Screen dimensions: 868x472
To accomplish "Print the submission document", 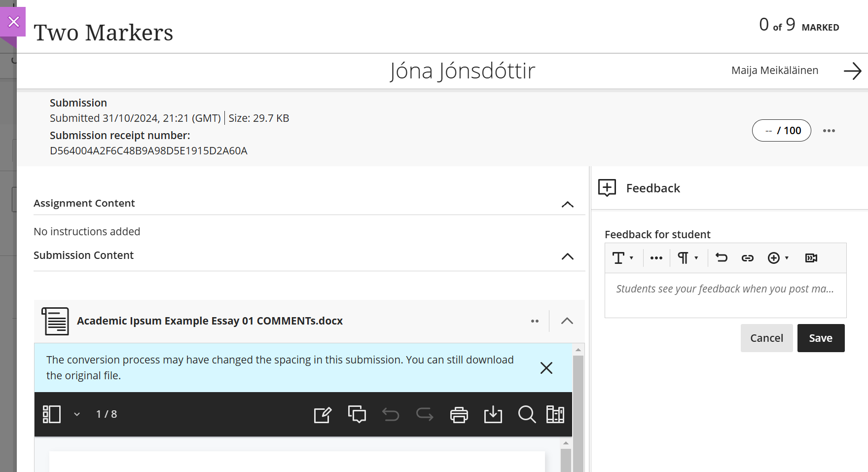I will [459, 415].
